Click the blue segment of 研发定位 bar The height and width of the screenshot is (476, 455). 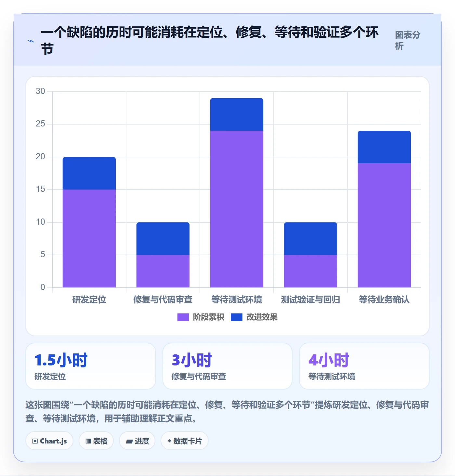[x=89, y=173]
